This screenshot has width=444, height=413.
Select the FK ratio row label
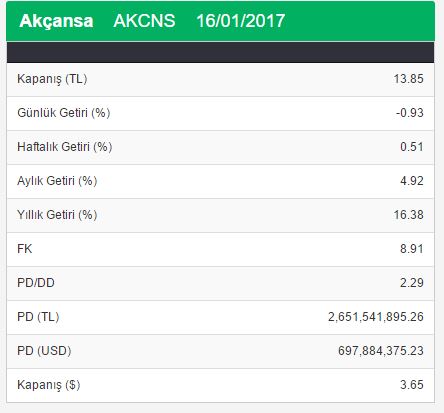(x=25, y=249)
